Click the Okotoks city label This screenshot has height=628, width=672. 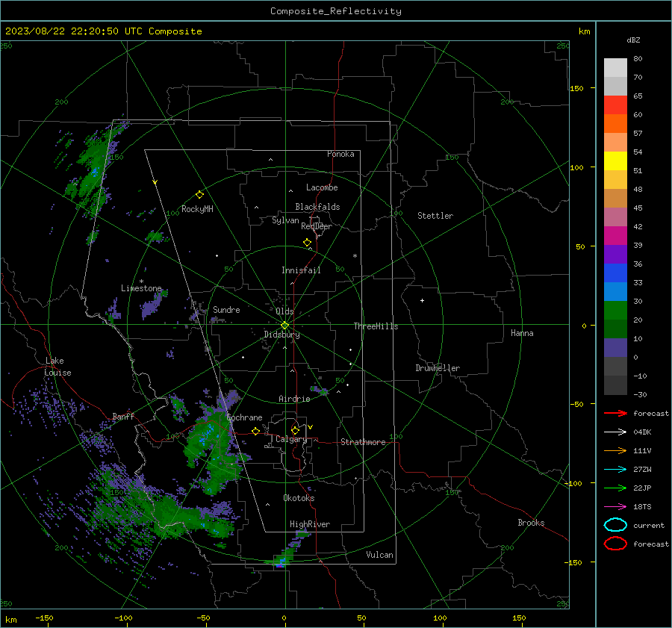299,498
